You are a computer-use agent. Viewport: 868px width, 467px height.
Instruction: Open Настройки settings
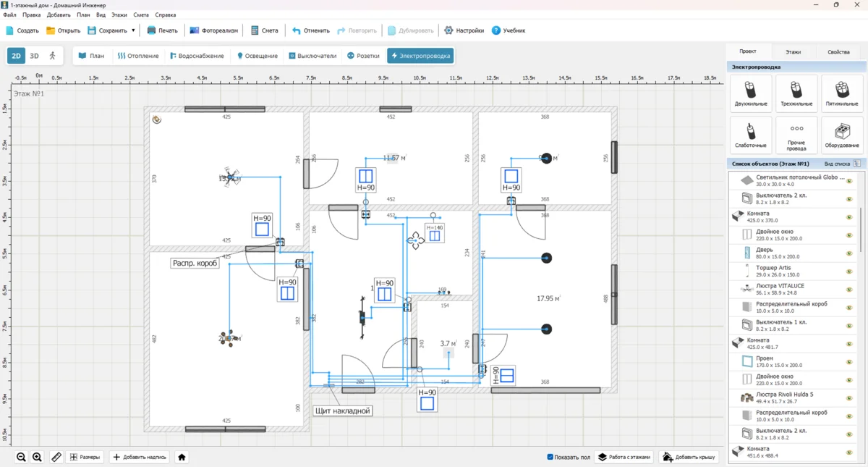coord(464,30)
